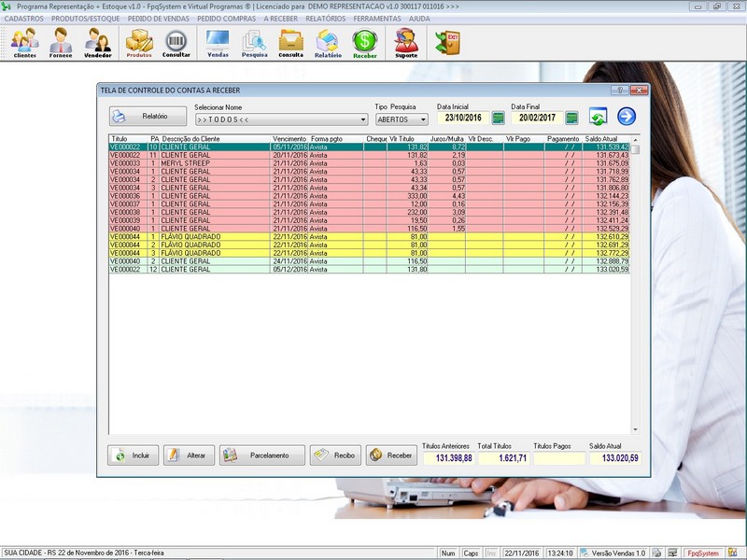Click the Total Títulos value 1.621,71

point(503,458)
